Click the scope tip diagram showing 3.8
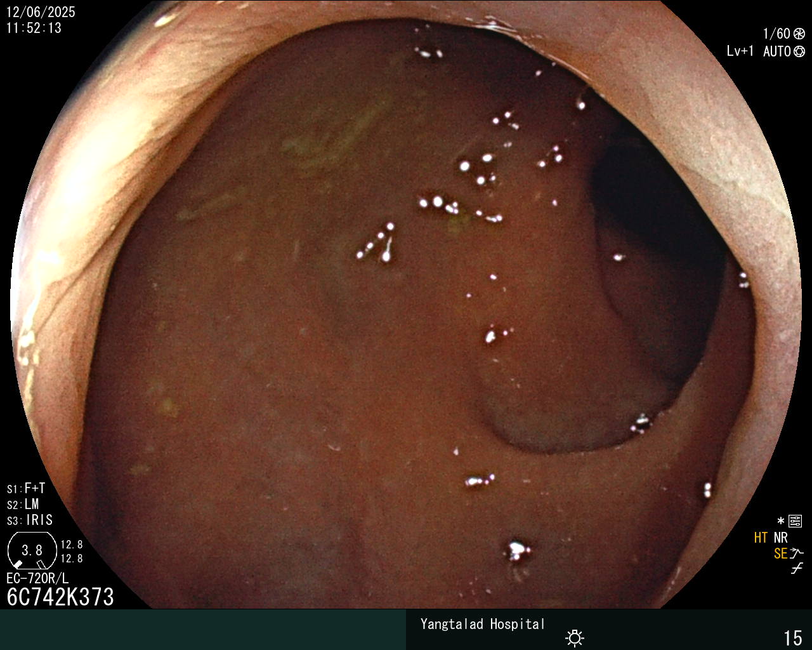Screen dimensions: 812x650 pos(32,551)
